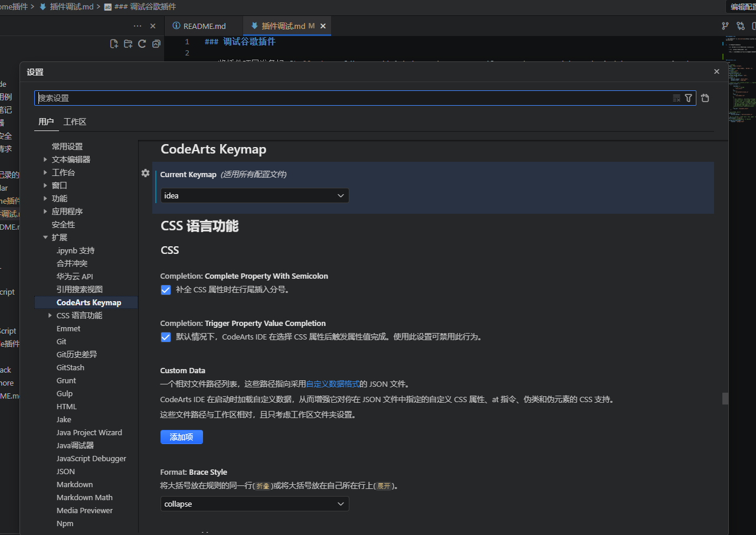Create a new folder in the explorer toolbar
This screenshot has height=535, width=756.
point(128,44)
